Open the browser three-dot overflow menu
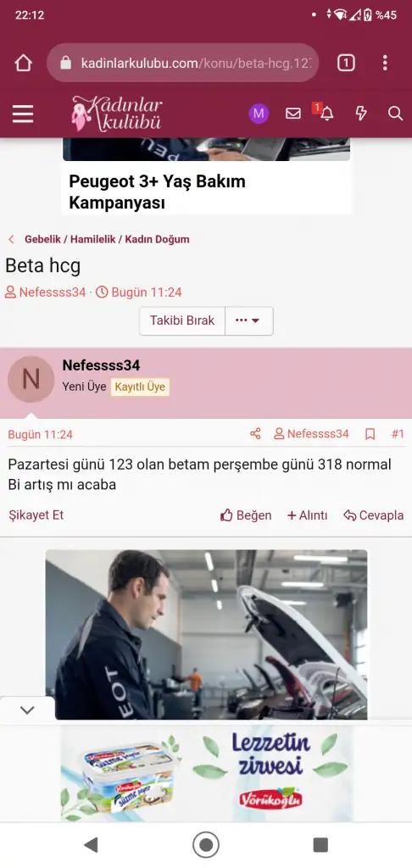 click(x=385, y=63)
